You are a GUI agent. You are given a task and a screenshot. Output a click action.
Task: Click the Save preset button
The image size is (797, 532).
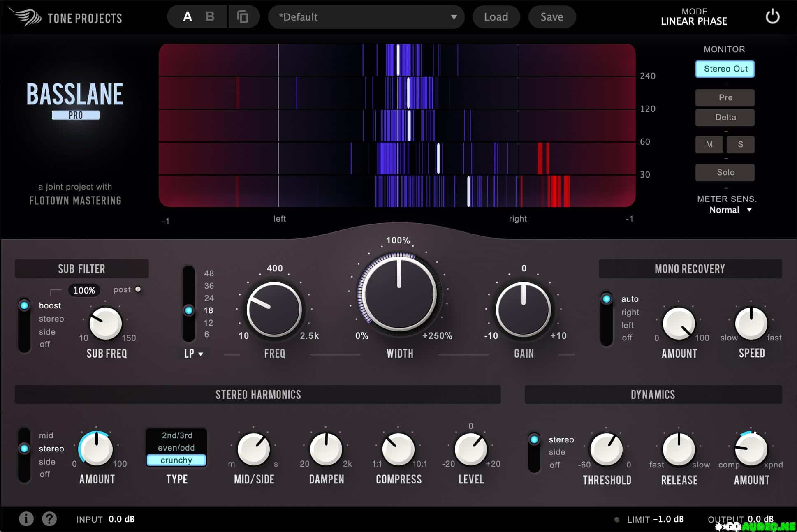coord(551,17)
